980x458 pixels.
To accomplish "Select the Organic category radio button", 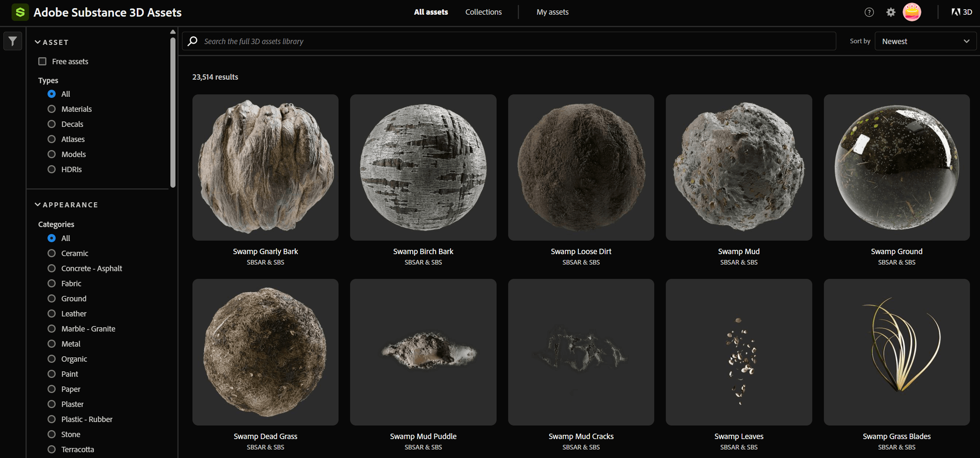I will [51, 359].
